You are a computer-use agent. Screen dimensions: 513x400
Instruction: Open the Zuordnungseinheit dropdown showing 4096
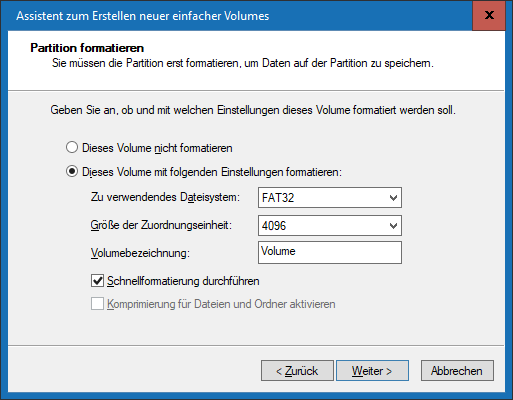point(330,226)
